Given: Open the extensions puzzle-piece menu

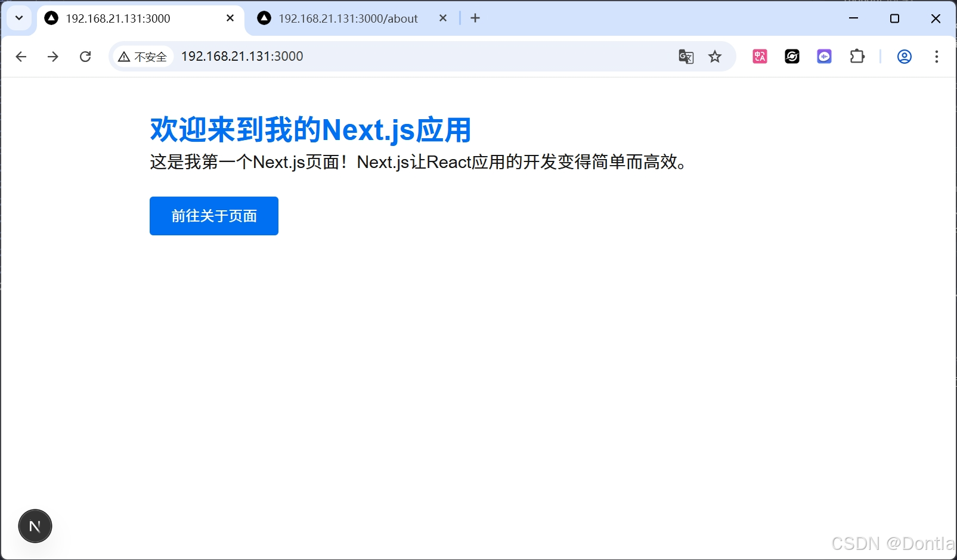Looking at the screenshot, I should pos(857,56).
